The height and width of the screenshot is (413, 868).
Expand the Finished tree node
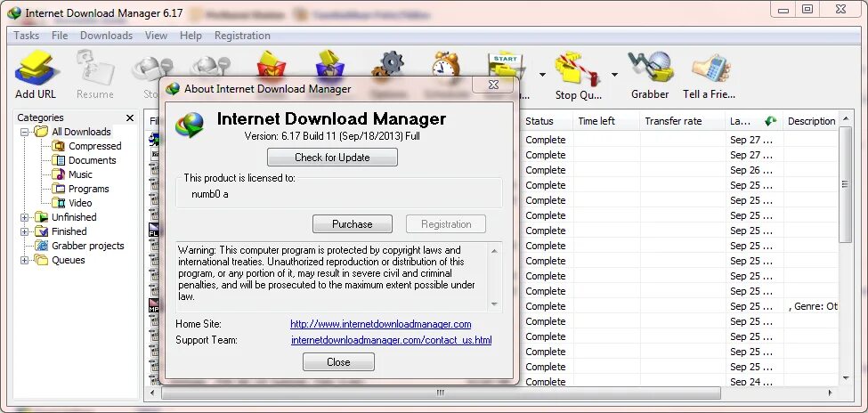[x=24, y=232]
